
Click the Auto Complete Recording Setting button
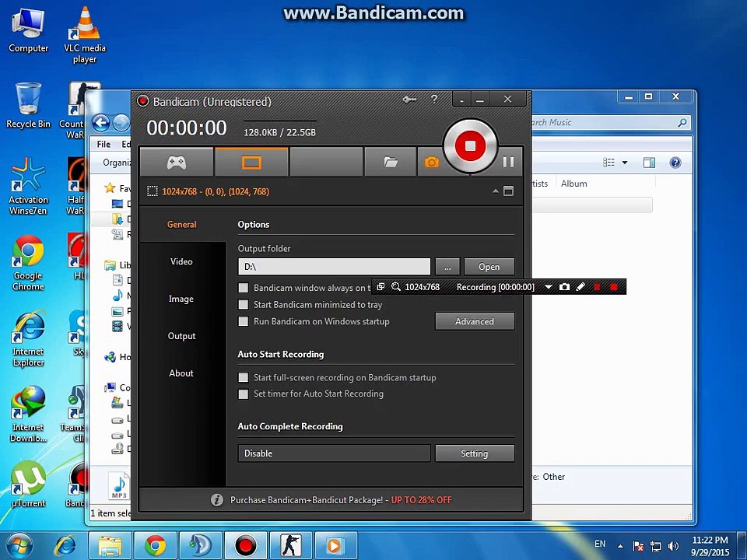click(x=475, y=453)
